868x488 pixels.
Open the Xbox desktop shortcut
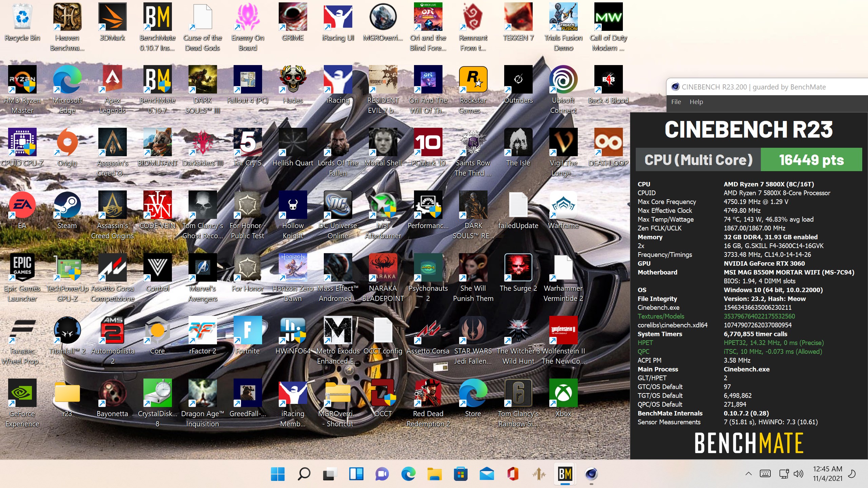[563, 399]
